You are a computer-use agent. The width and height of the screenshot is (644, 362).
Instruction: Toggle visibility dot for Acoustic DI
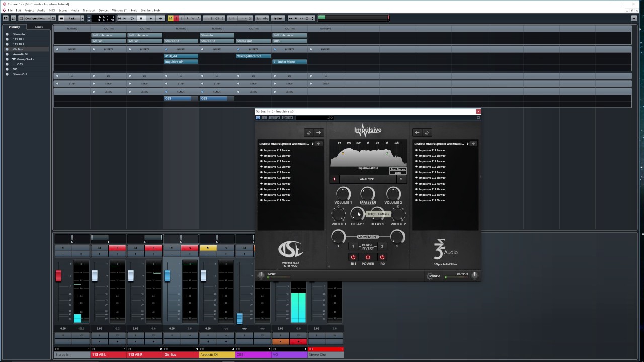7,54
